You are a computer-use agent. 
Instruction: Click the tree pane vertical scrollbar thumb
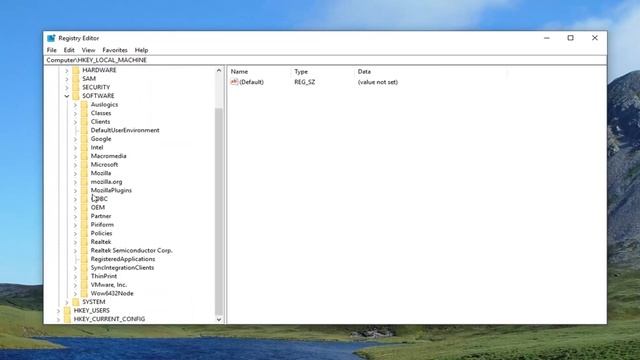[219, 212]
